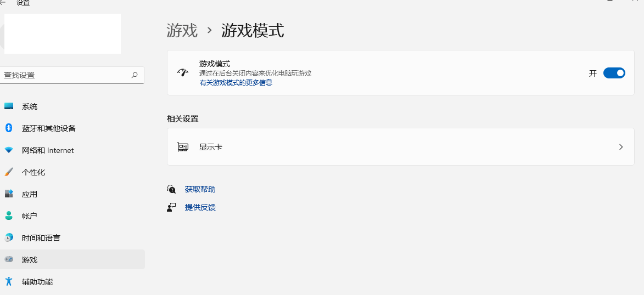This screenshot has width=644, height=295.
Task: Turn off the Game Mode toggle
Action: (614, 73)
